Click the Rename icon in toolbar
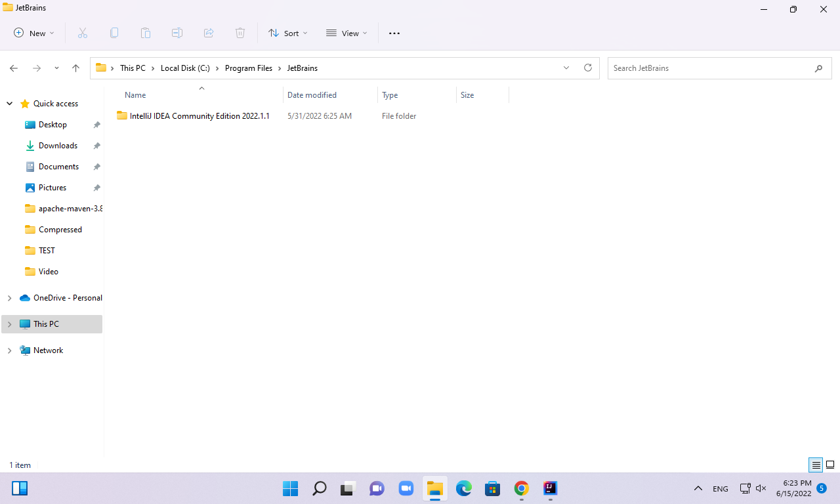The height and width of the screenshot is (504, 840). point(177,33)
